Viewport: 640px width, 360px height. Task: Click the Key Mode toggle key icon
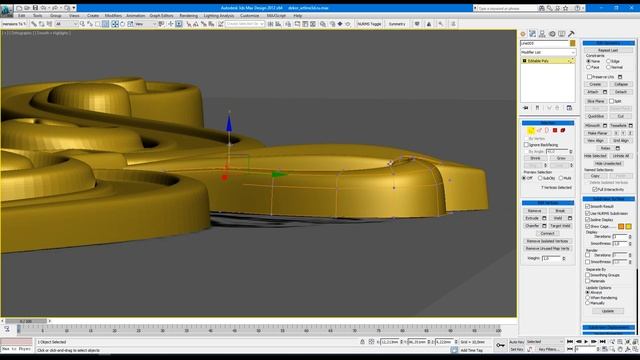pyautogui.click(x=500, y=345)
